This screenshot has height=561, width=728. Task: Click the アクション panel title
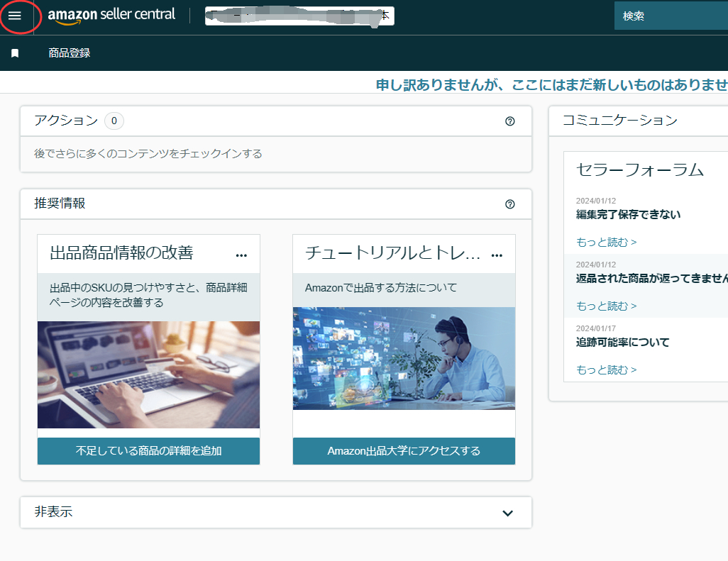(66, 120)
